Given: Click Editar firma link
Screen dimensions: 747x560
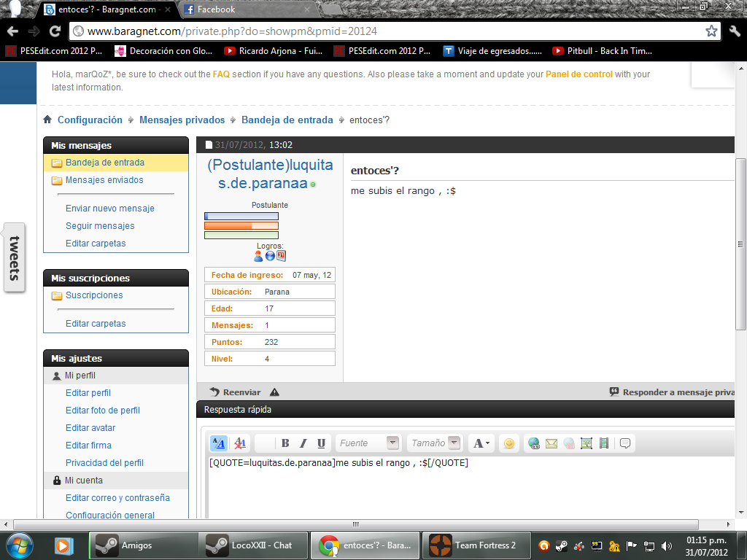Looking at the screenshot, I should pos(88,446).
